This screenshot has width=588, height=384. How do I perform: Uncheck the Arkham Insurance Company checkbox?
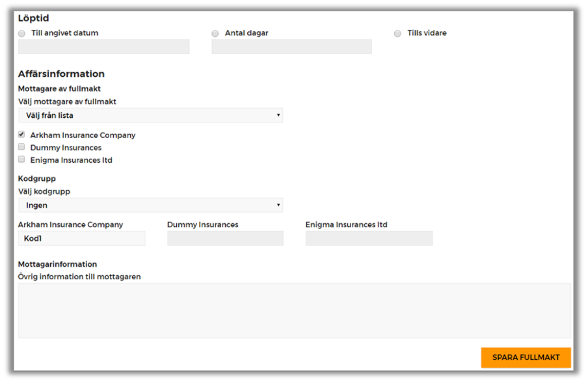(21, 135)
